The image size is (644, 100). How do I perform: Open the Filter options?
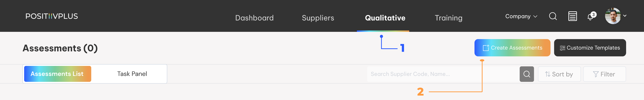coord(604,74)
